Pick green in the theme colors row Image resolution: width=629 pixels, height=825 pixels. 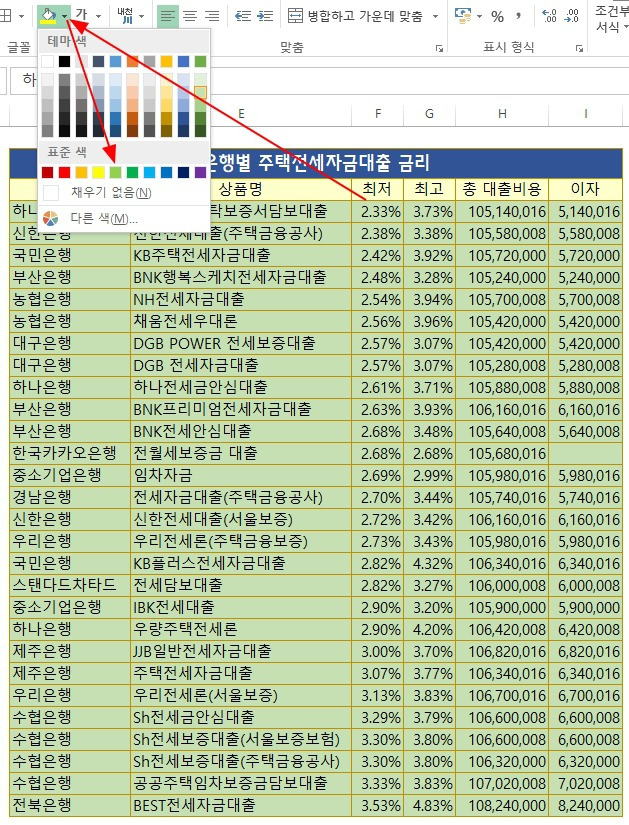201,62
